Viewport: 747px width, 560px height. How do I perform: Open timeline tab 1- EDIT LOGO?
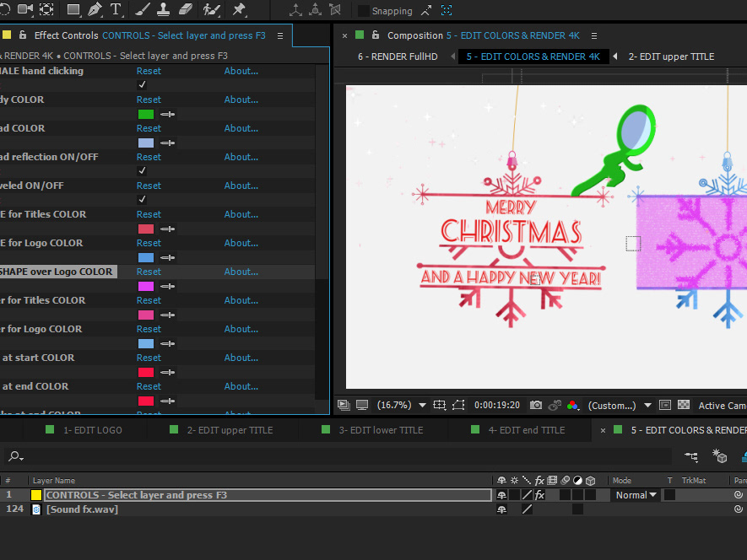coord(92,430)
